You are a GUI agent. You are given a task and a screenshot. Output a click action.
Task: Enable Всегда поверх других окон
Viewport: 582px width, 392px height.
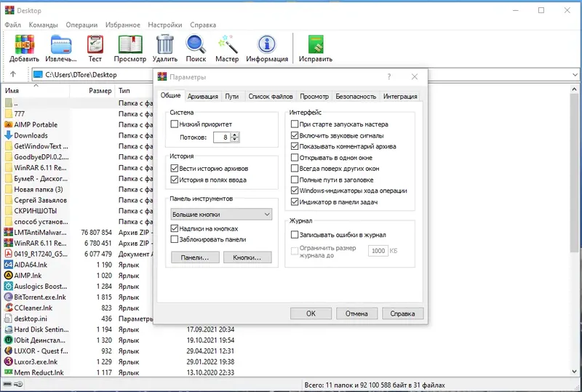[x=295, y=169]
